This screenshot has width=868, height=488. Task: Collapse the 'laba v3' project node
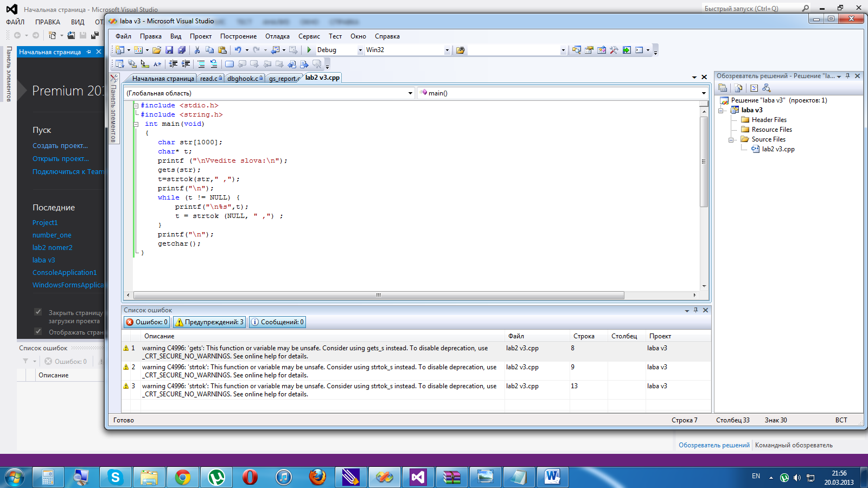pyautogui.click(x=721, y=110)
